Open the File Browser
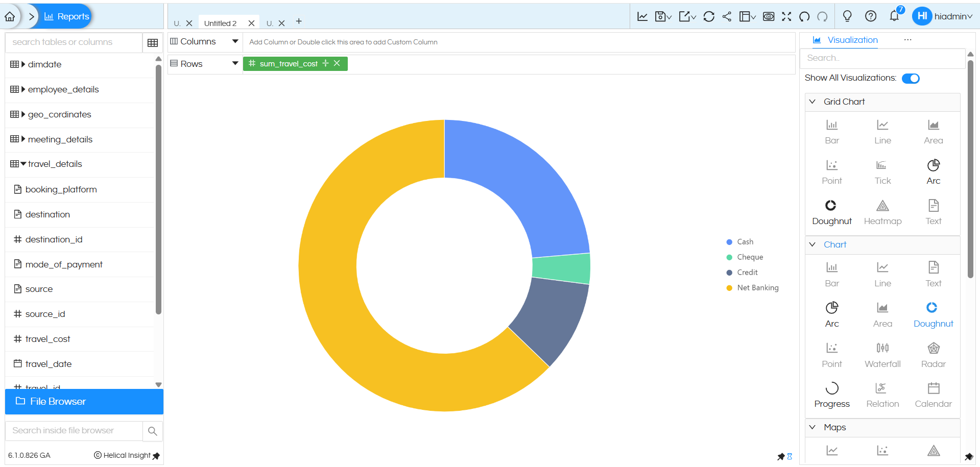The height and width of the screenshot is (467, 980). click(x=56, y=401)
